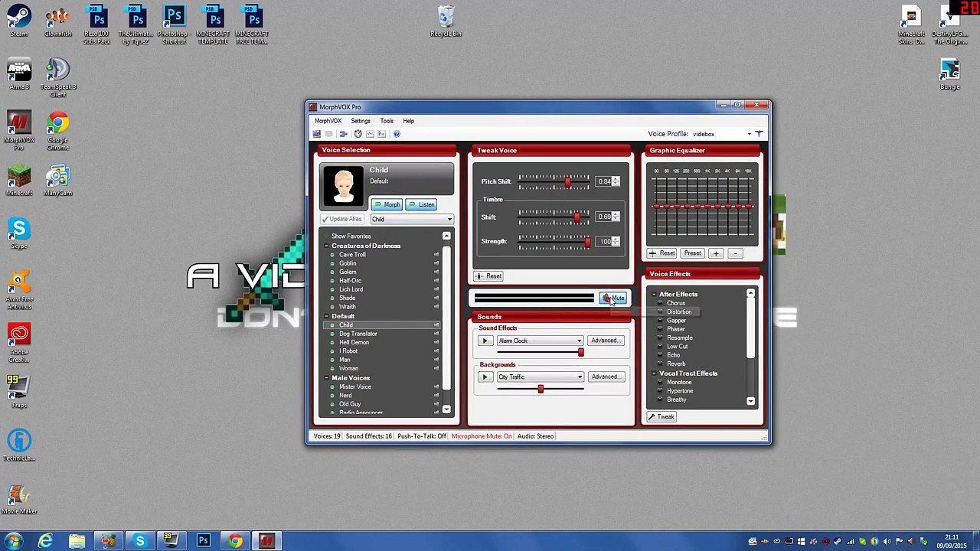Click the Pitch Shift slider handle

click(x=567, y=181)
